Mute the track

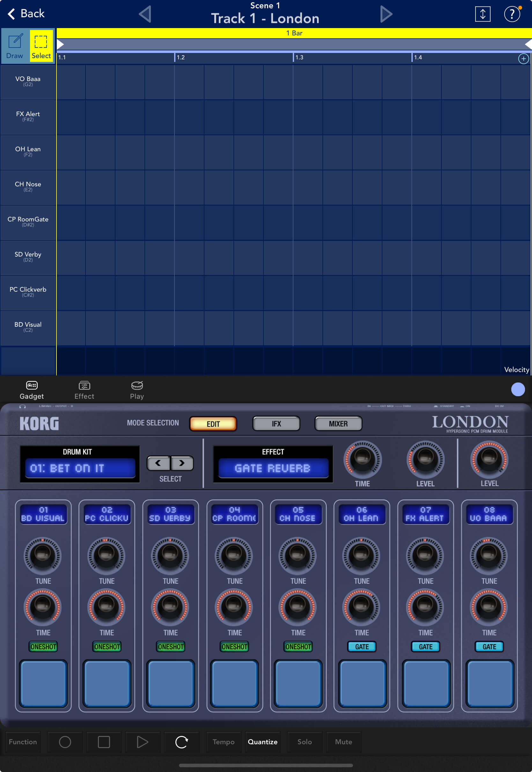click(344, 742)
